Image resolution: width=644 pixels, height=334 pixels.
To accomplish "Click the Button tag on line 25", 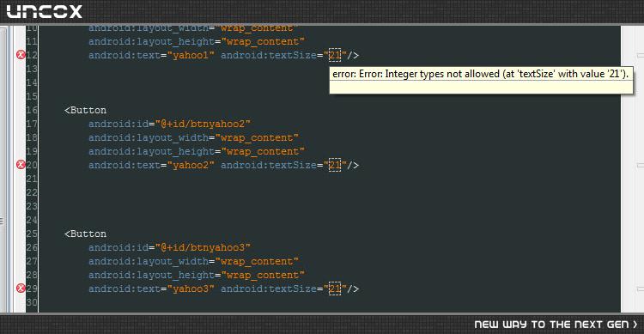I will (x=85, y=234).
